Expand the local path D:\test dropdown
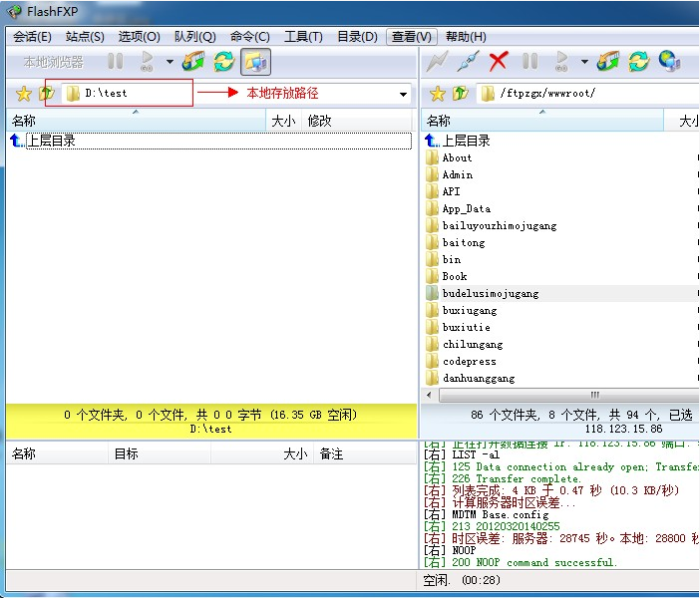This screenshot has width=700, height=598. [403, 95]
